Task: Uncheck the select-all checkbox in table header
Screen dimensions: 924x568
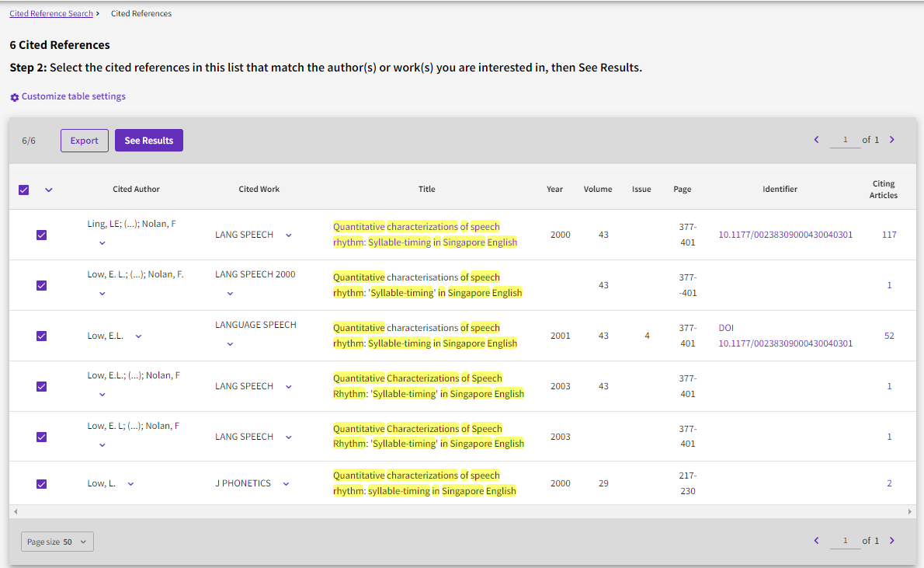Action: tap(24, 190)
